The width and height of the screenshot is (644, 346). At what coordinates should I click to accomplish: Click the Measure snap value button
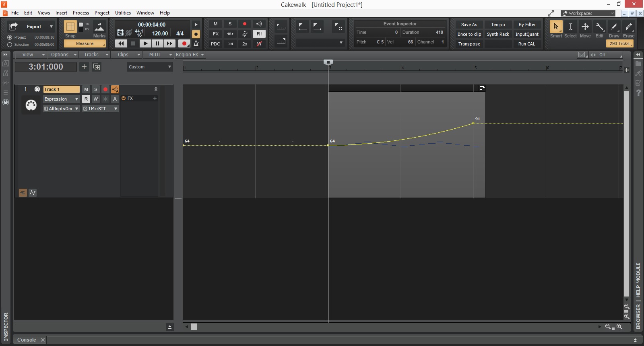pos(85,43)
